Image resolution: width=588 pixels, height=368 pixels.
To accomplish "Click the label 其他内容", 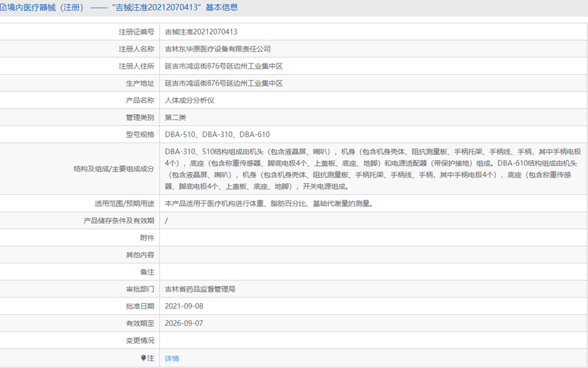I will 140,255.
